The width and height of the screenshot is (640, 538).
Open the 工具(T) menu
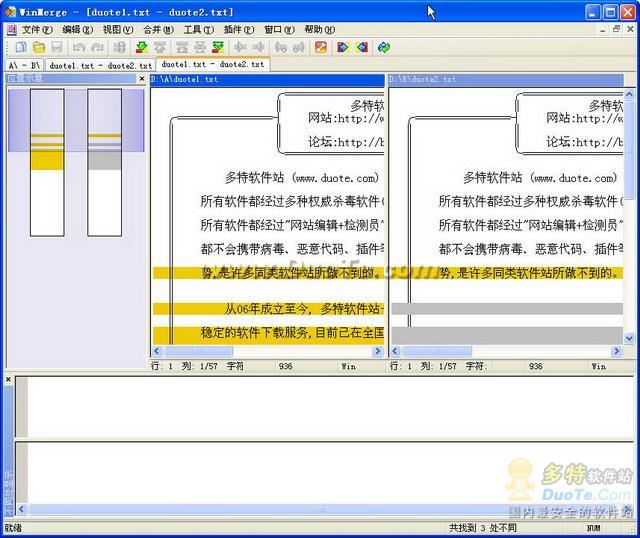[199, 29]
